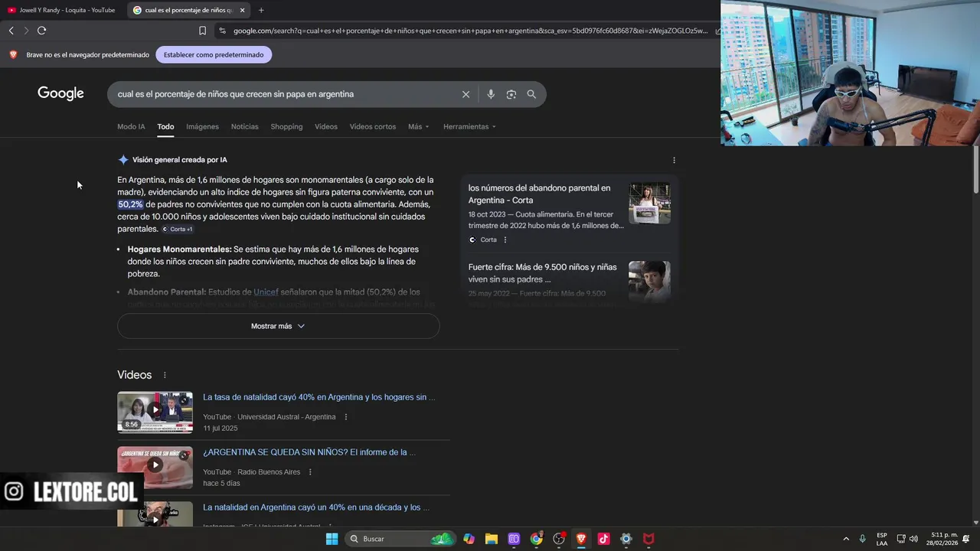Open ESP LAA language indicator
980x551 pixels.
pos(882,539)
